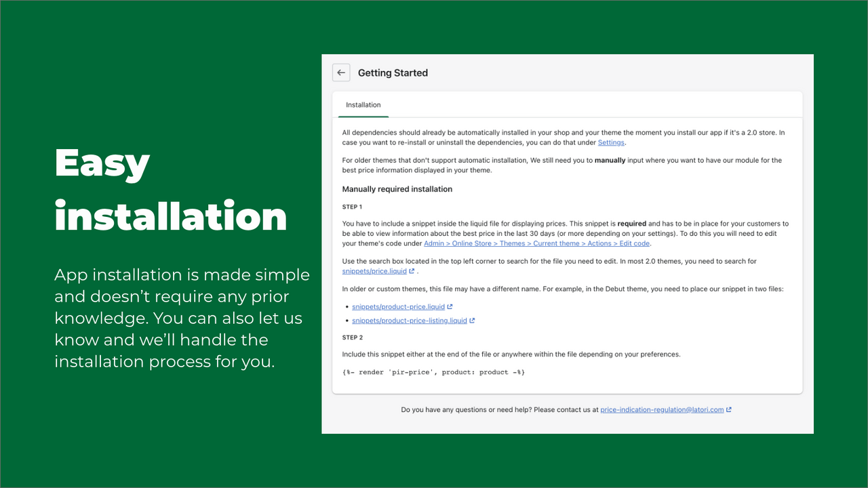Click the render 'pir-price' code snippet
The width and height of the screenshot is (868, 488).
click(433, 372)
